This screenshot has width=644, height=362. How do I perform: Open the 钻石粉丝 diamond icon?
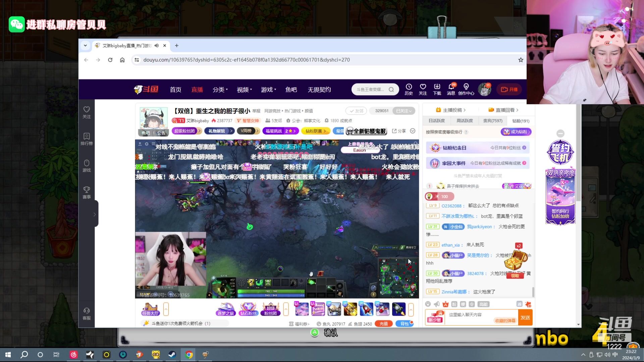pyautogui.click(x=248, y=309)
